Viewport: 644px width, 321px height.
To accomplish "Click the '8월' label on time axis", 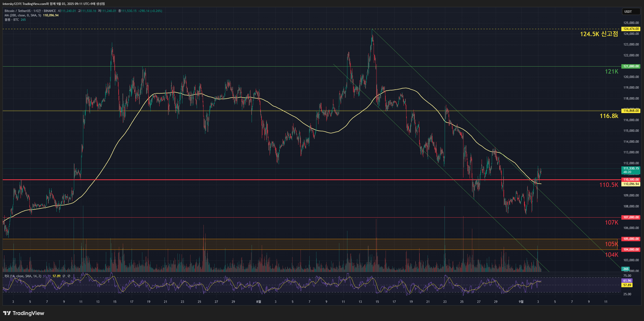I will pyautogui.click(x=259, y=302).
